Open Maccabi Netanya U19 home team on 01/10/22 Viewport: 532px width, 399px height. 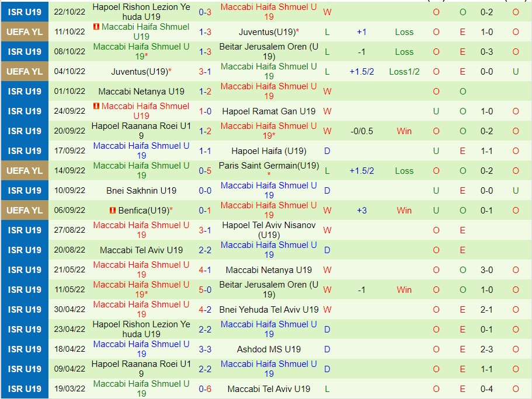pyautogui.click(x=141, y=92)
